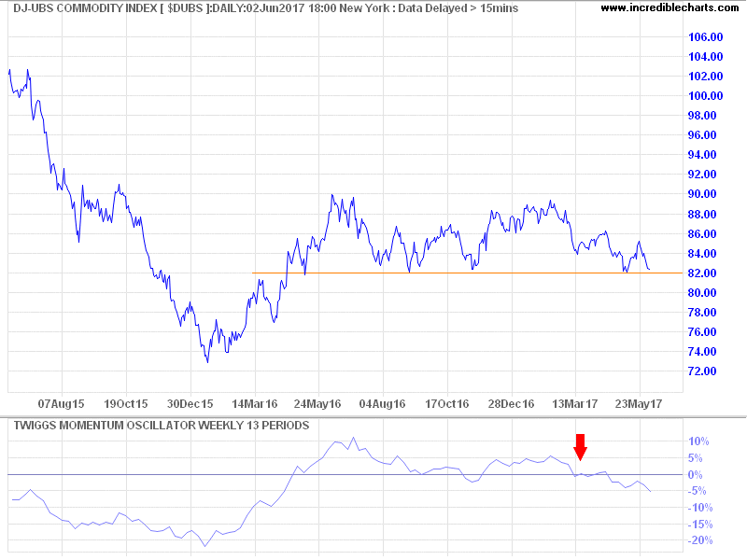Select the 5% oscillator axis label
Viewport: 747px width, 560px height.
tap(696, 458)
